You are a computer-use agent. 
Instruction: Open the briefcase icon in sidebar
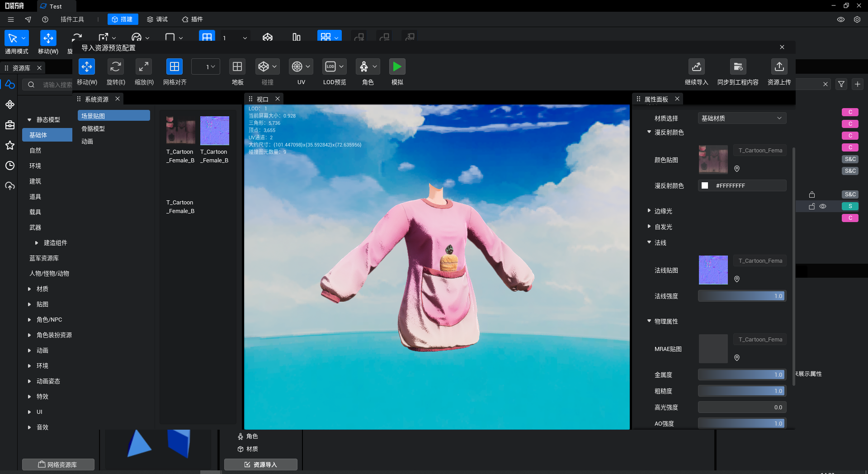click(10, 125)
